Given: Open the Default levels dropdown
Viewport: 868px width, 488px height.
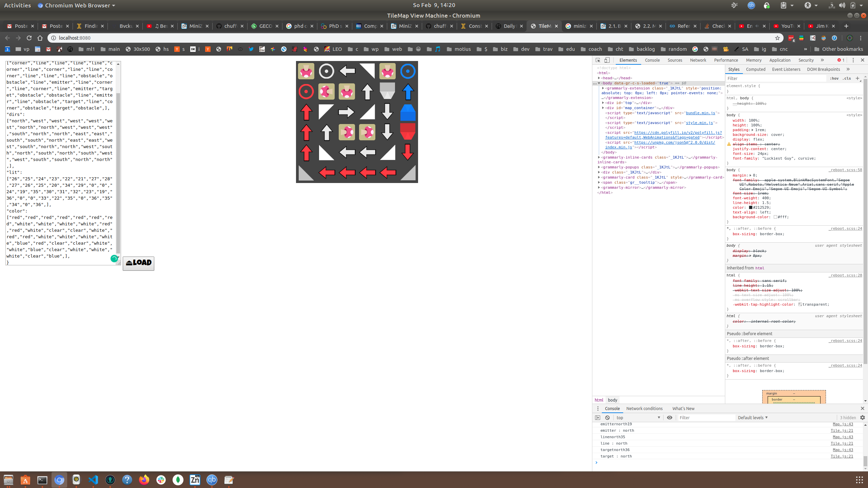Looking at the screenshot, I should point(753,418).
